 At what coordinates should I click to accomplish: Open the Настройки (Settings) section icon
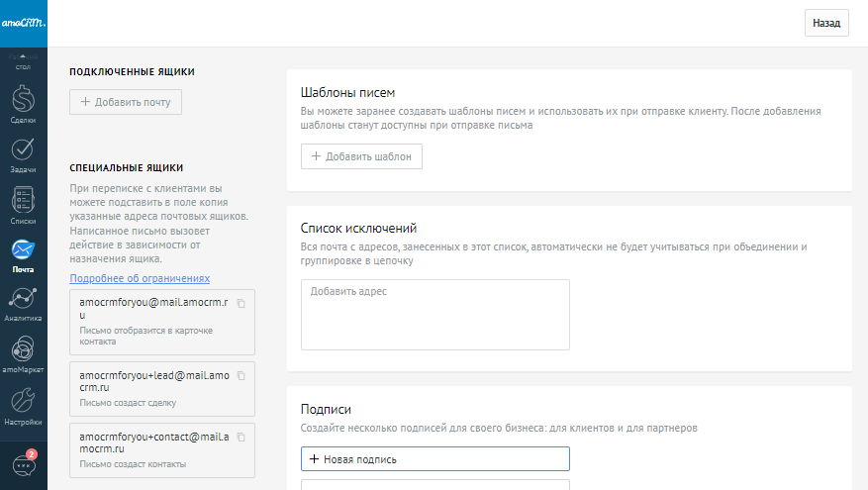[x=23, y=401]
